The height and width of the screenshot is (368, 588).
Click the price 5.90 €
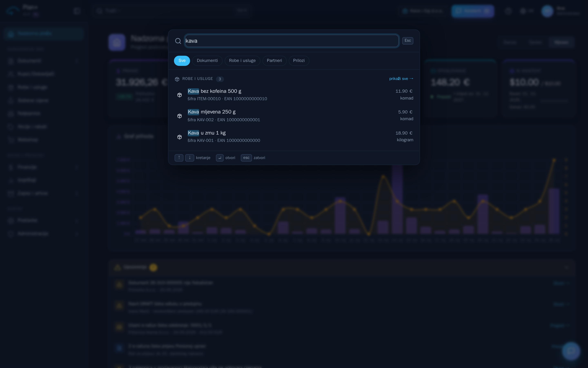(405, 112)
